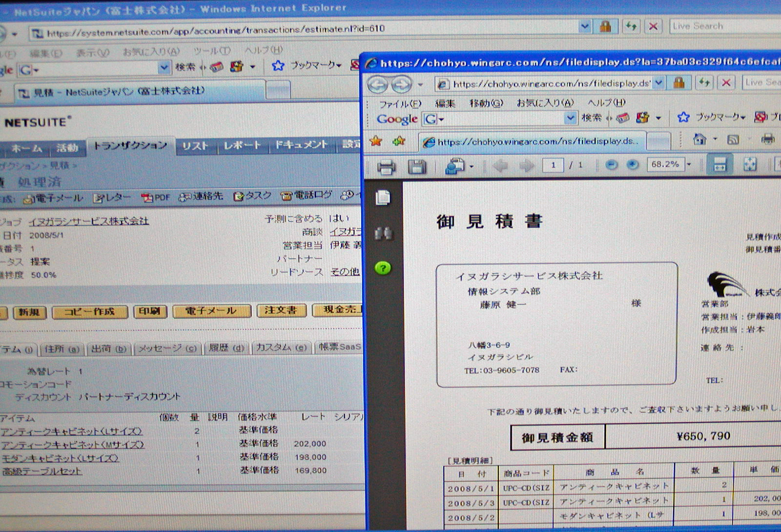Click home icon in front browser toolbar
The height and width of the screenshot is (532, 781).
pyautogui.click(x=700, y=140)
